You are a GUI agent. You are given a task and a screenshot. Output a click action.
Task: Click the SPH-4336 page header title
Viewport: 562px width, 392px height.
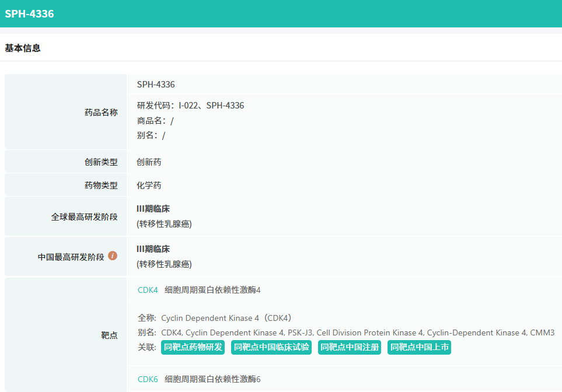(x=29, y=13)
